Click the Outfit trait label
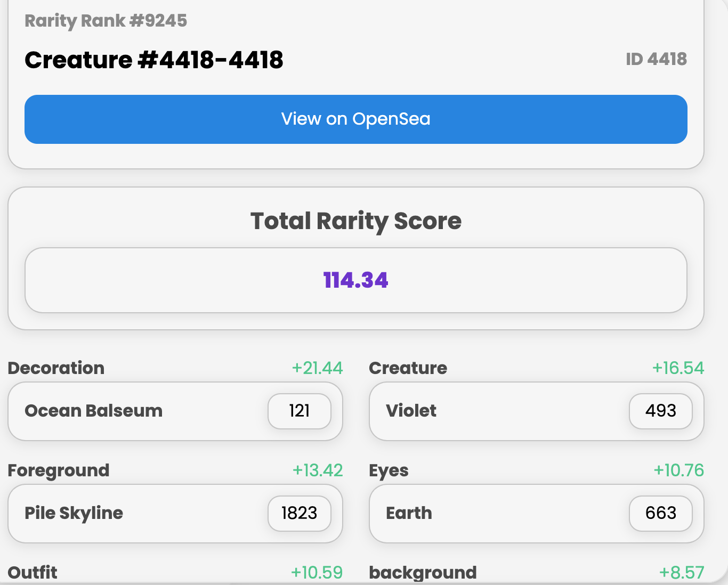This screenshot has height=585, width=728. (33, 573)
